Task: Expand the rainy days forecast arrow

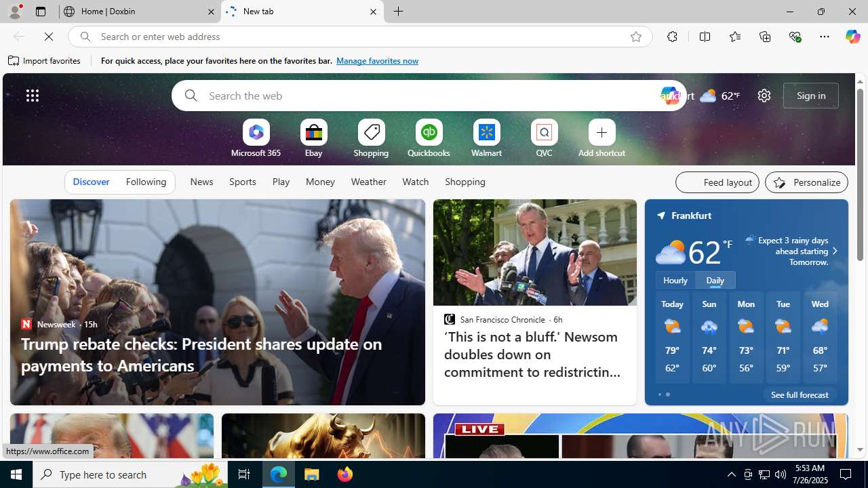Action: click(834, 251)
